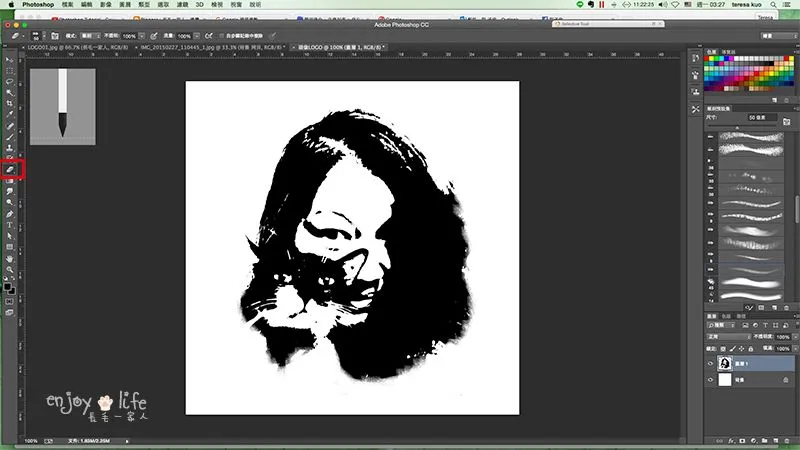Select the Eyedropper tool
The width and height of the screenshot is (800, 450).
click(9, 115)
